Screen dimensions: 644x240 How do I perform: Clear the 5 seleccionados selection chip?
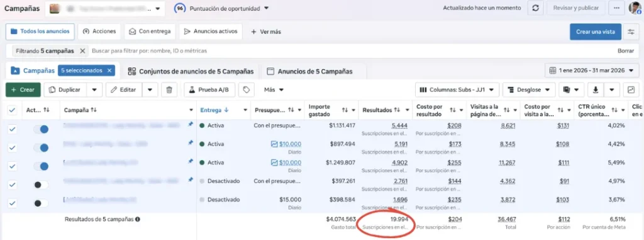(x=109, y=71)
